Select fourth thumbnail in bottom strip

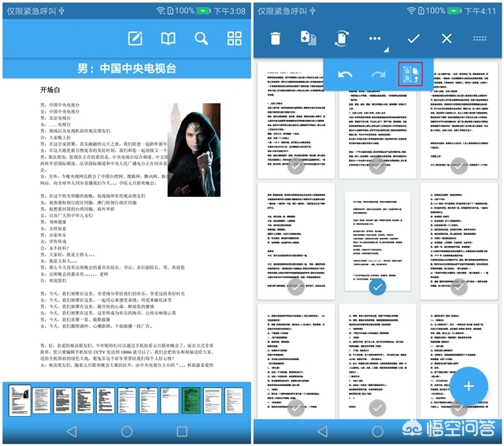(x=84, y=400)
